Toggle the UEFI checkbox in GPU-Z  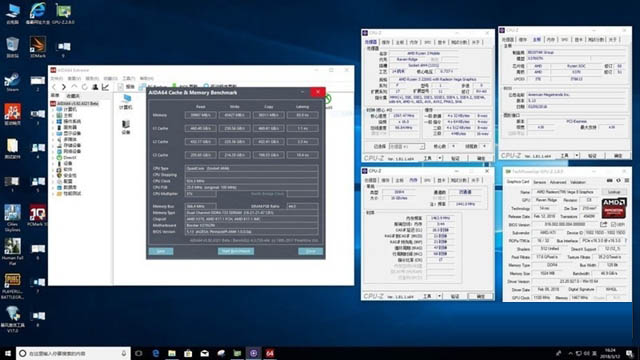point(613,224)
